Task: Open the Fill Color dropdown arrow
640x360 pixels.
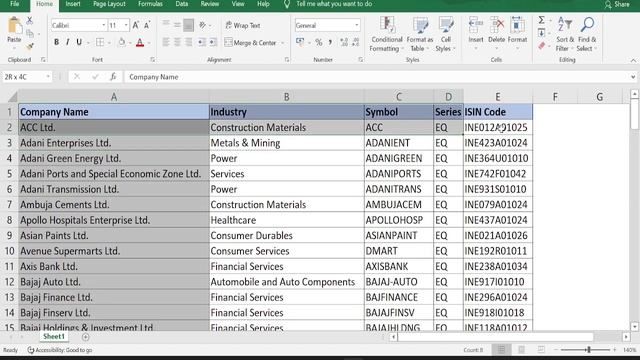Action: pyautogui.click(x=130, y=43)
